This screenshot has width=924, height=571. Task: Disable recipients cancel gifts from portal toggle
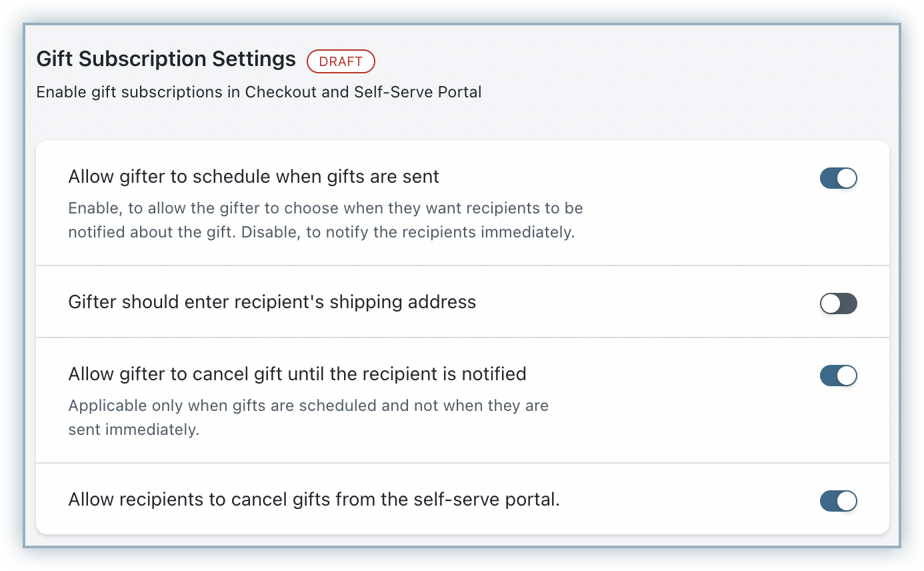(838, 501)
